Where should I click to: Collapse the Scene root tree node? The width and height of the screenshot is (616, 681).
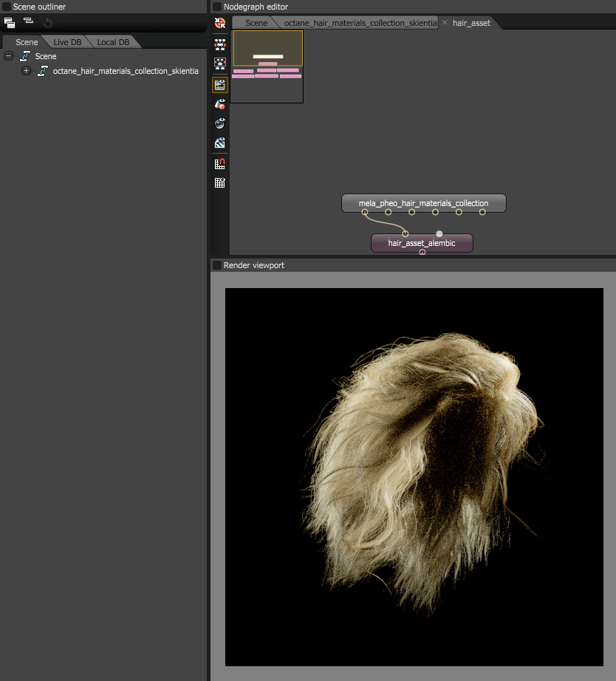[9, 56]
